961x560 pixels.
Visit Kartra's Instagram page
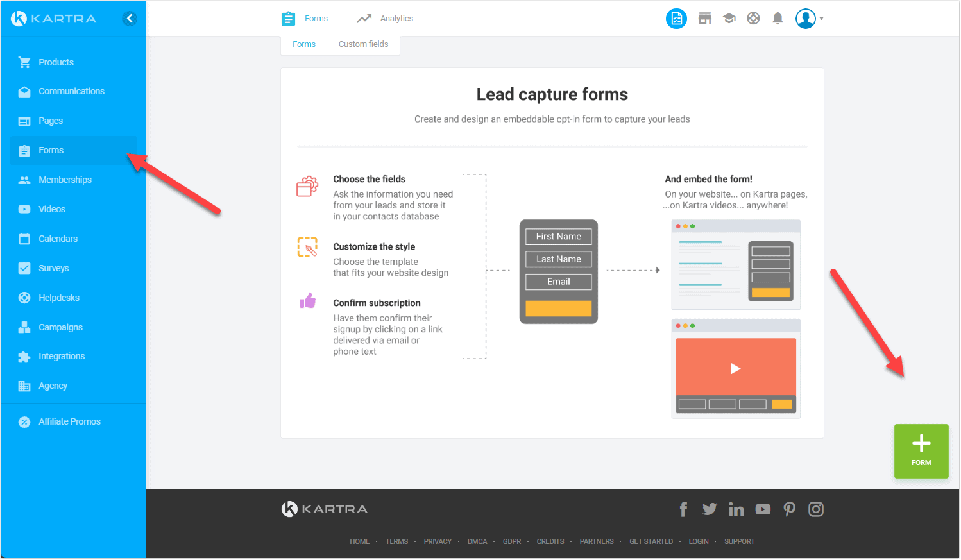click(x=816, y=509)
